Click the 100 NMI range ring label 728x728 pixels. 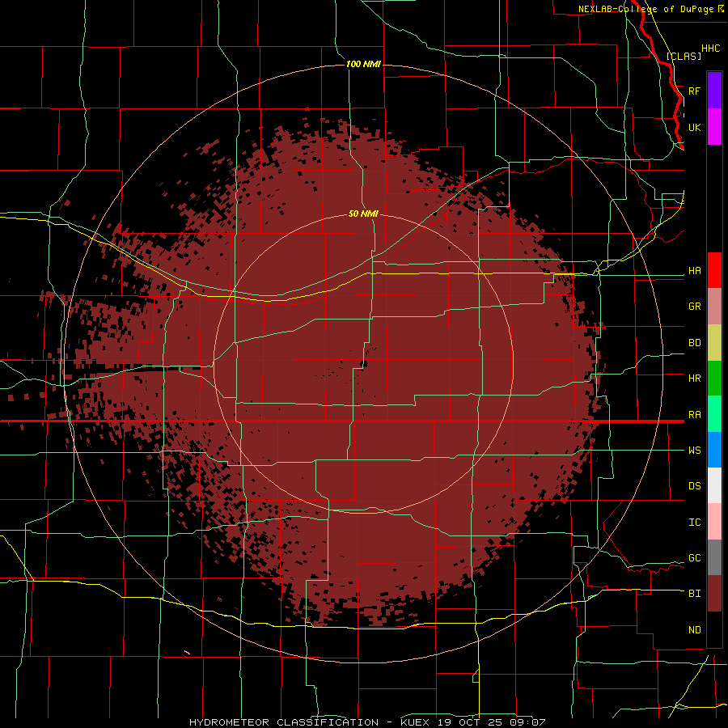363,64
